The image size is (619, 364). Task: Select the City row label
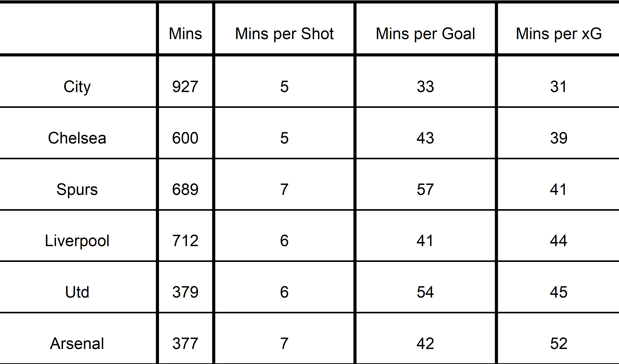pyautogui.click(x=77, y=87)
